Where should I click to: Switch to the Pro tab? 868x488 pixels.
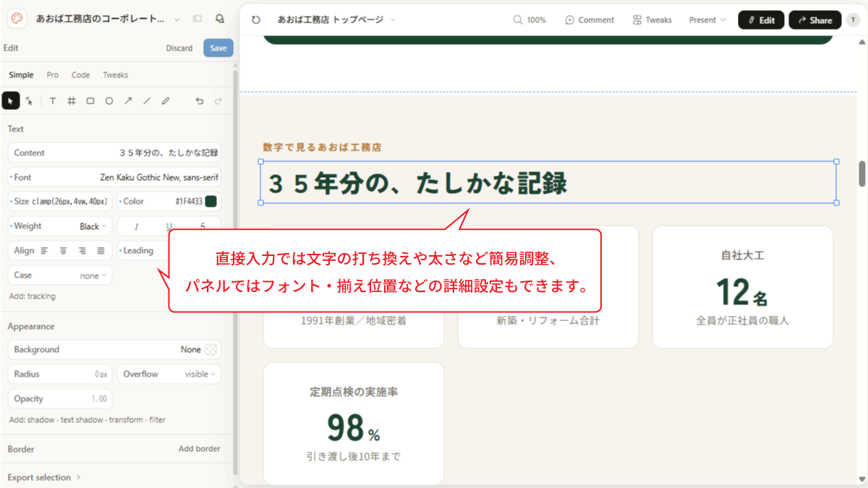[53, 75]
